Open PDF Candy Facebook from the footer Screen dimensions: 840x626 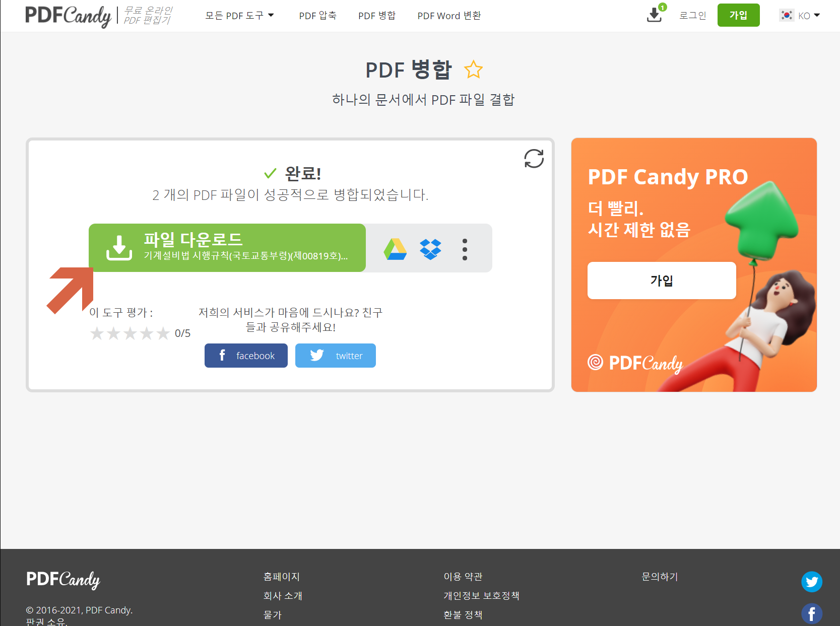(812, 613)
